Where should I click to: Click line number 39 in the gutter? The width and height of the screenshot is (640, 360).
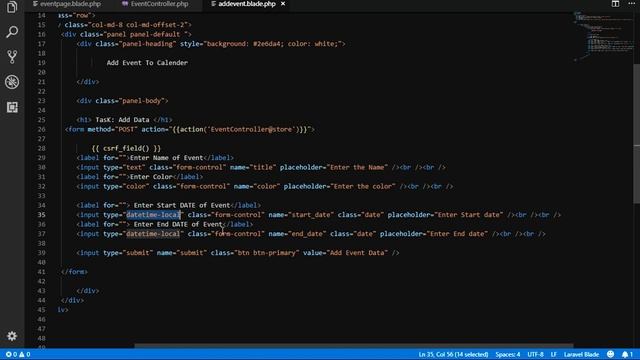pos(41,253)
